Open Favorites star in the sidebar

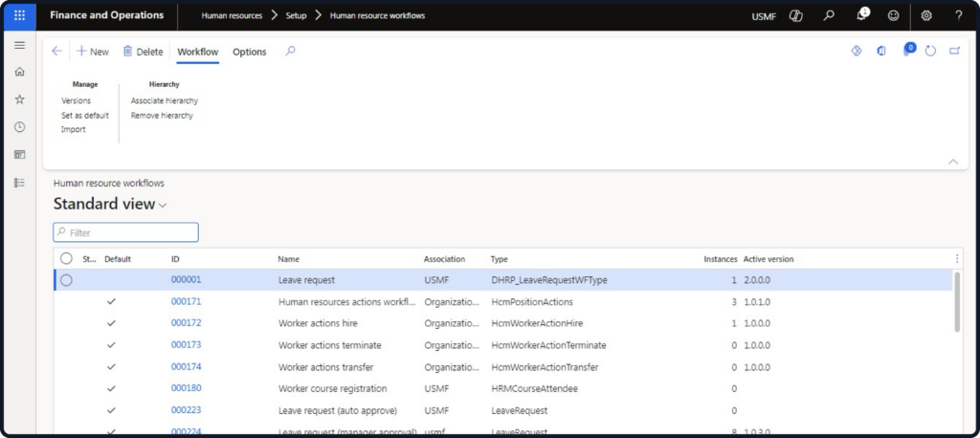19,99
